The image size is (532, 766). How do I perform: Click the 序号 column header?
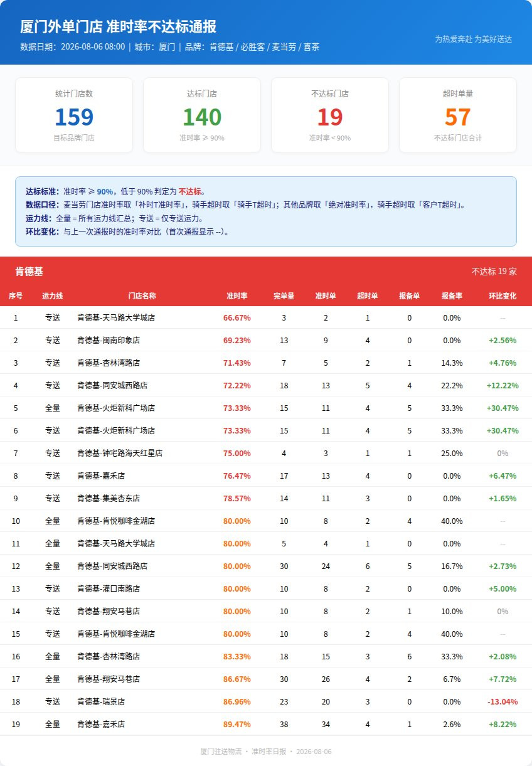16,295
